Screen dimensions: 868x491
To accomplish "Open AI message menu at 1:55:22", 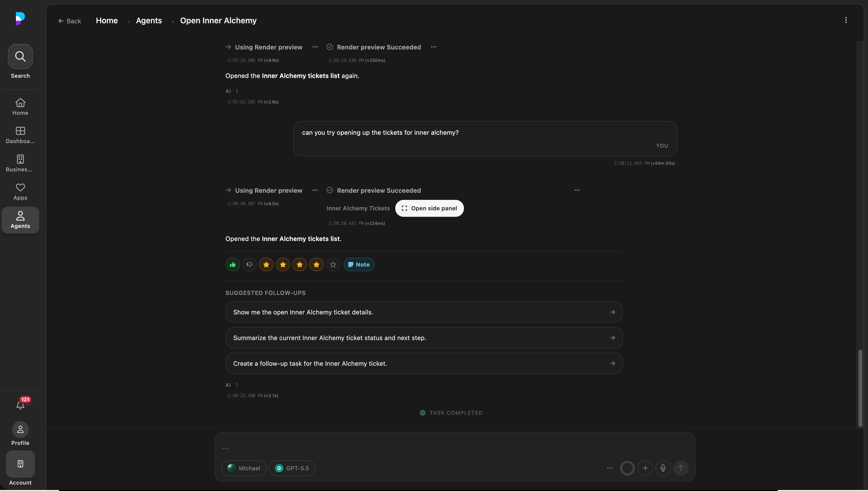I will pyautogui.click(x=237, y=91).
